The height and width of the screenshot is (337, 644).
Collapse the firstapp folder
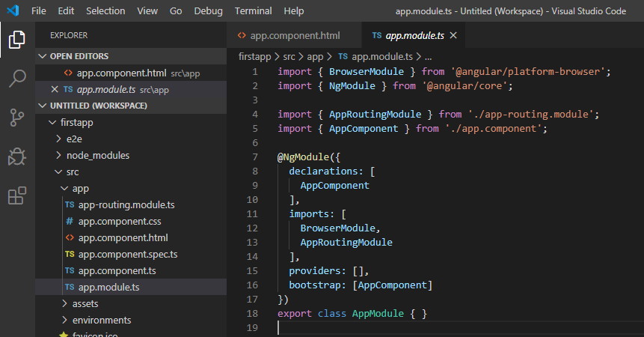tap(52, 123)
